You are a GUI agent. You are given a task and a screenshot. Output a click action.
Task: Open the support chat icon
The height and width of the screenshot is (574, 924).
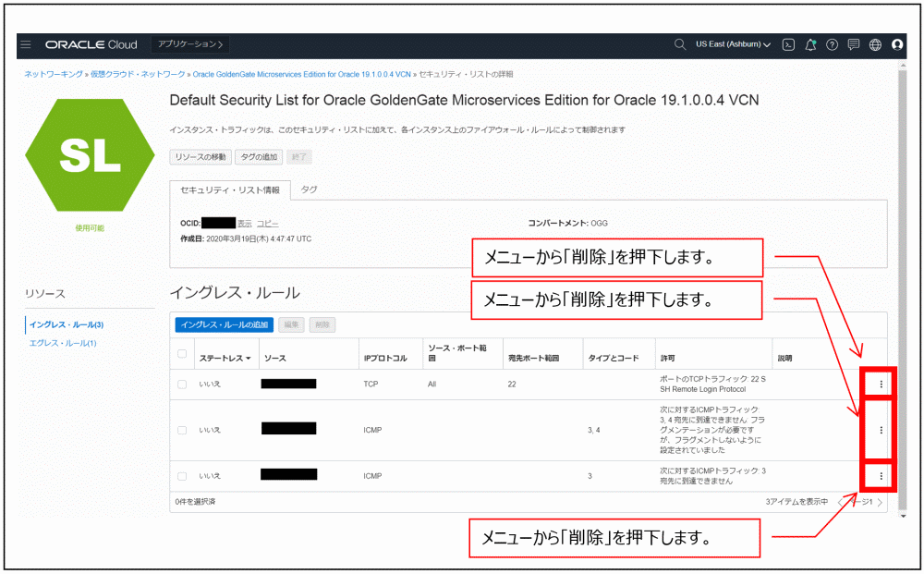(853, 44)
